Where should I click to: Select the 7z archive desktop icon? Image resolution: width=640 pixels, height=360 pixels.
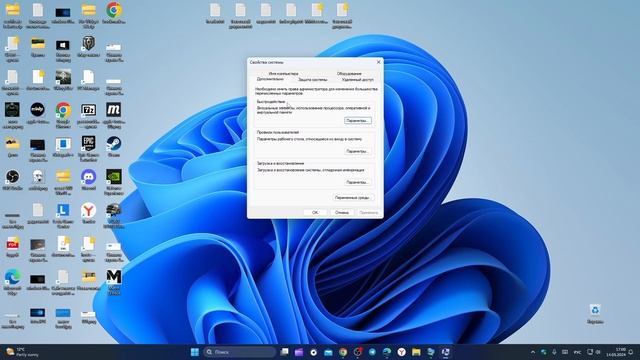pos(89,116)
